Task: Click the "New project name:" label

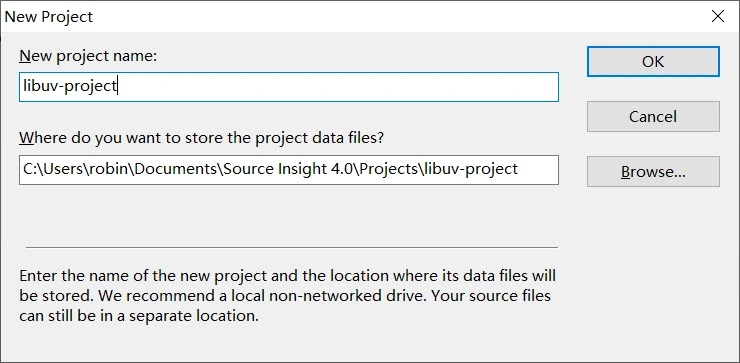Action: point(88,57)
